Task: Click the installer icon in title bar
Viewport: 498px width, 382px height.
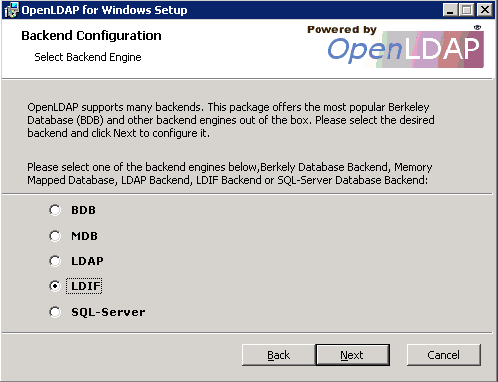Action: 11,10
